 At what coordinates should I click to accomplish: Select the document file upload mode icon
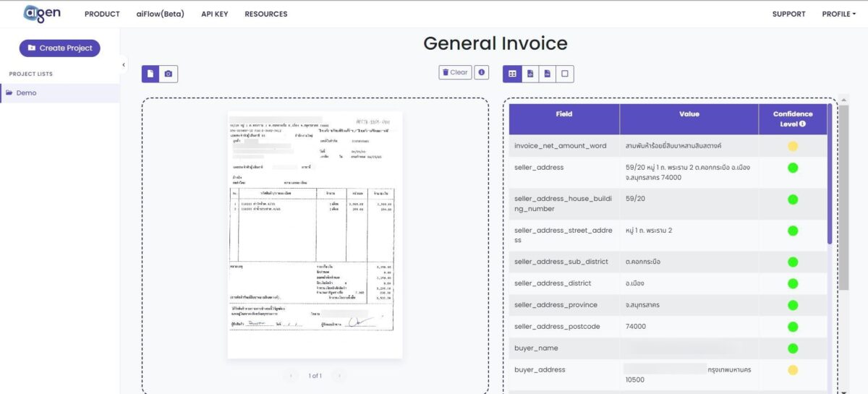click(x=150, y=74)
